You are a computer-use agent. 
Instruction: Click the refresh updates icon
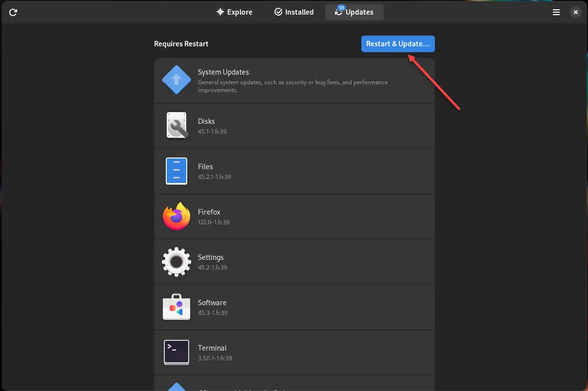13,13
